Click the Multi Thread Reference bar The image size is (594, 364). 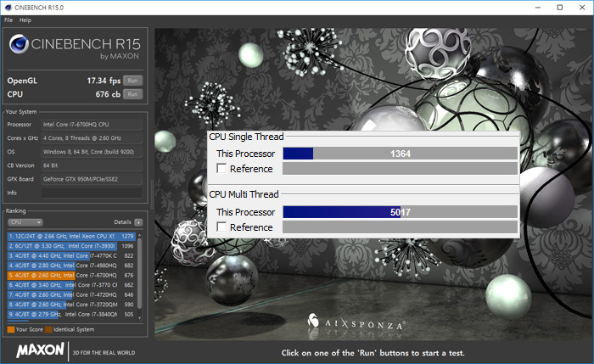coord(400,227)
